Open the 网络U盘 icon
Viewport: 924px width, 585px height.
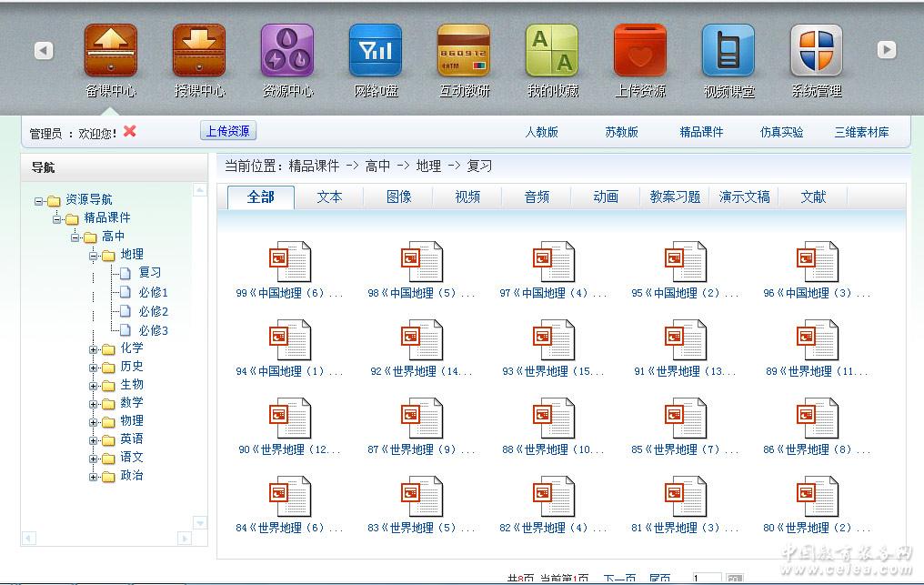pyautogui.click(x=375, y=51)
